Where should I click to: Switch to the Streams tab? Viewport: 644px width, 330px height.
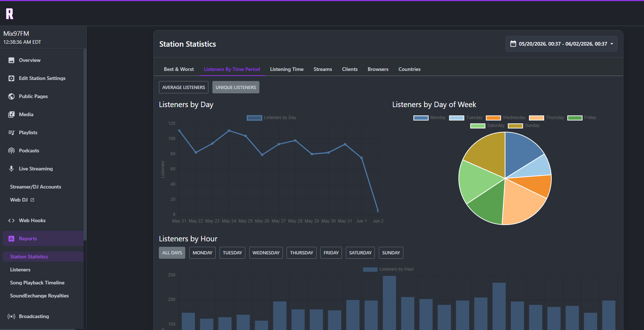(323, 69)
